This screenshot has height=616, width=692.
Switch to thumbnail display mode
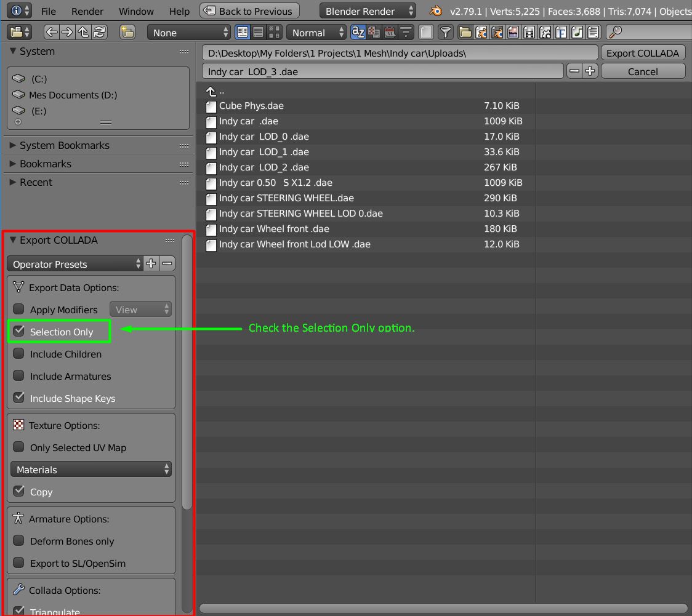(274, 32)
